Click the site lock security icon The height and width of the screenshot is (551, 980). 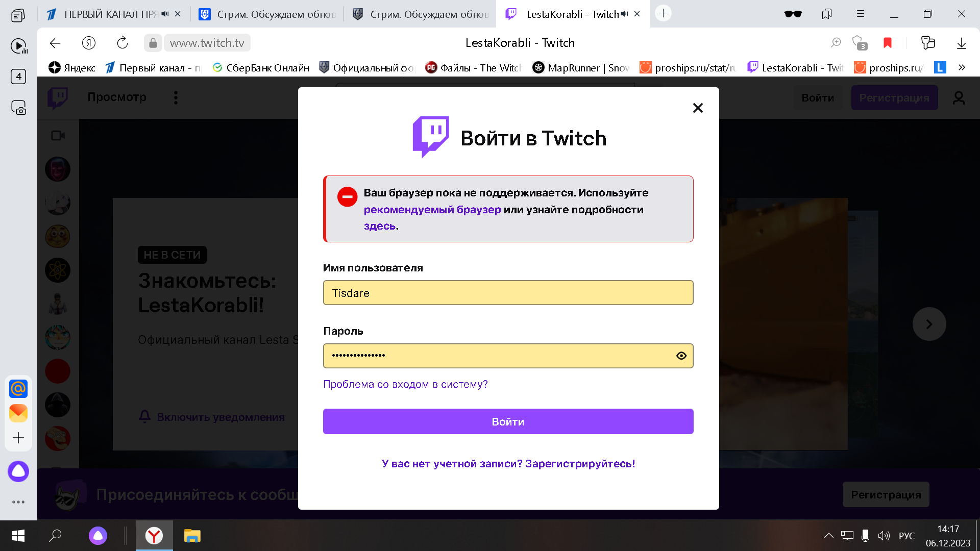[x=153, y=43]
